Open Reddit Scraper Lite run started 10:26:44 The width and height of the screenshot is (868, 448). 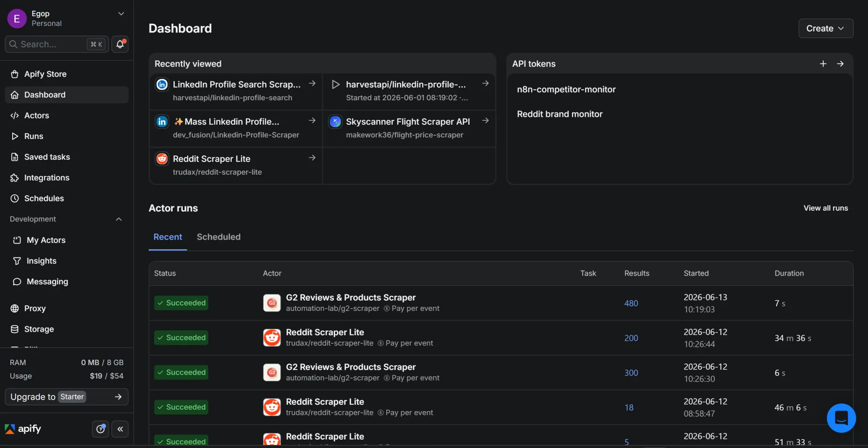pyautogui.click(x=501, y=338)
